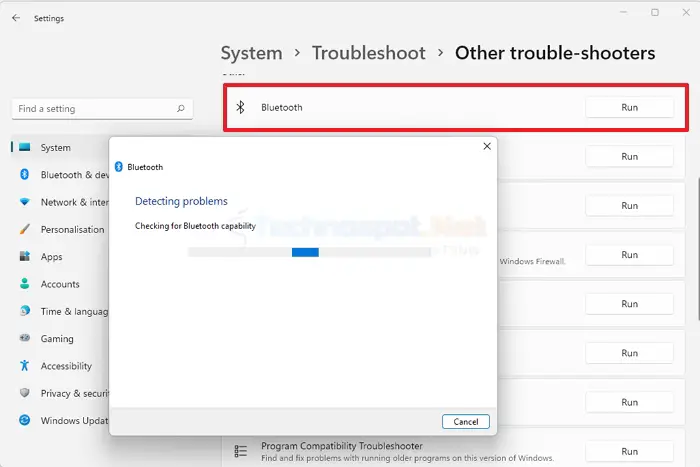Maximize the Settings window
700x467 pixels.
point(655,13)
